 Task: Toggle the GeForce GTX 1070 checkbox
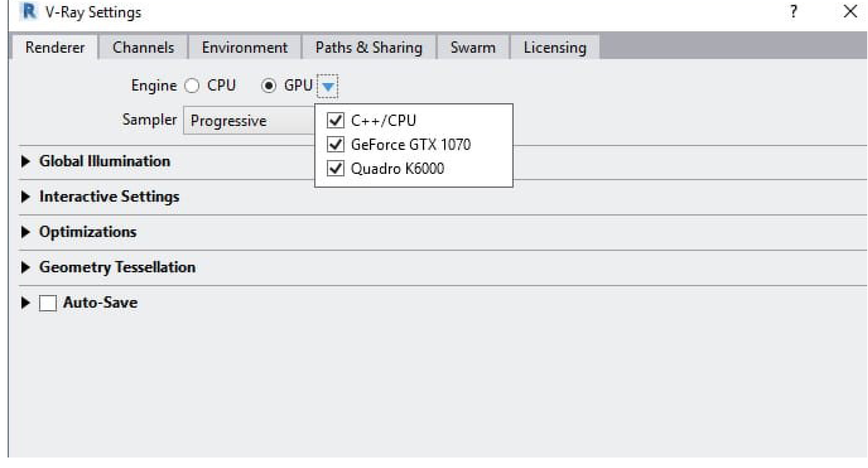coord(335,144)
